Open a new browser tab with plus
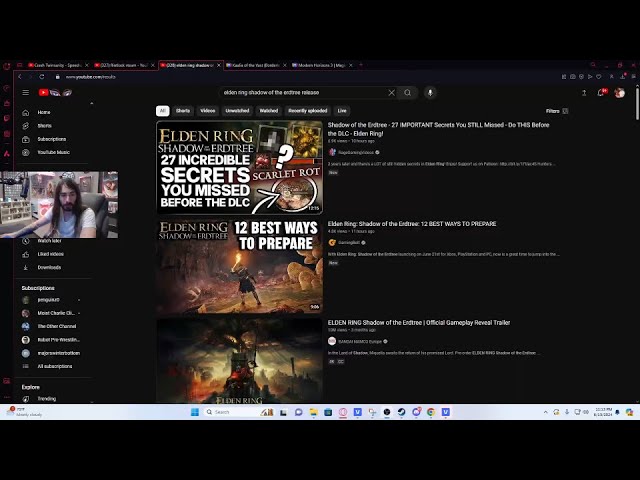The image size is (640, 480). (361, 65)
